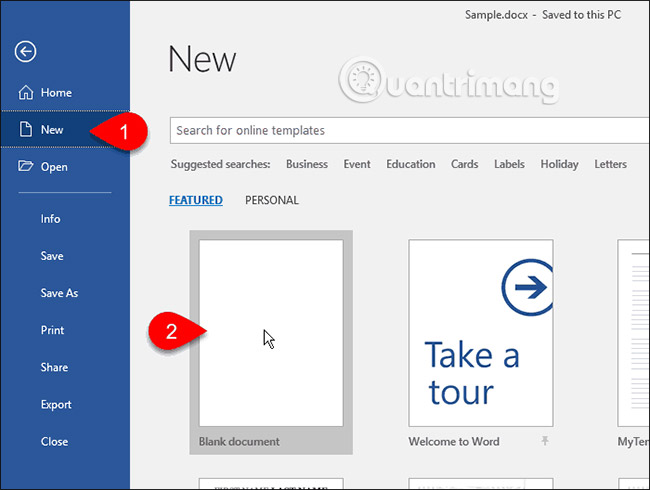
Task: Create a Blank document from the thumbnail
Action: click(x=271, y=333)
